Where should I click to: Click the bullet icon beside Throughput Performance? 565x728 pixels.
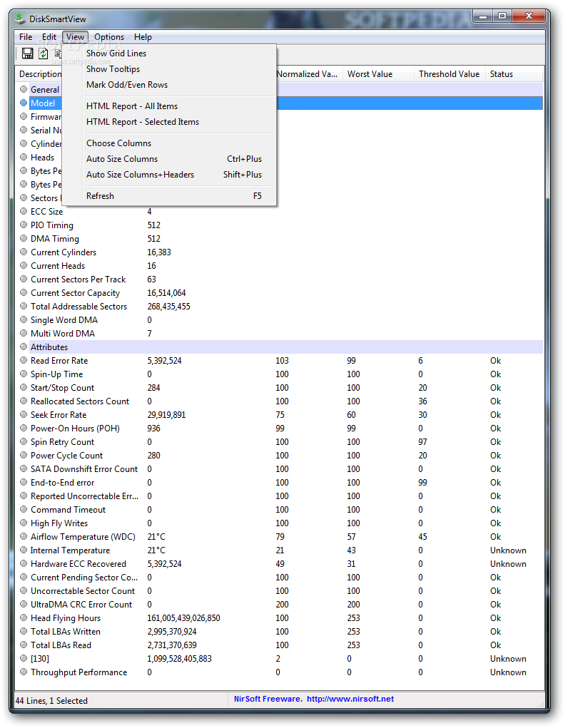click(x=24, y=672)
